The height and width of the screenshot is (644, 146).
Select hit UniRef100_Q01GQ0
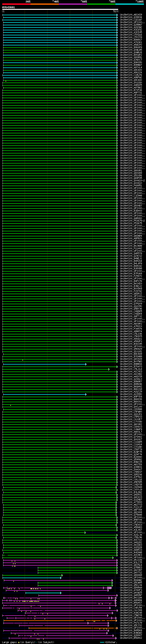click(131, 82)
